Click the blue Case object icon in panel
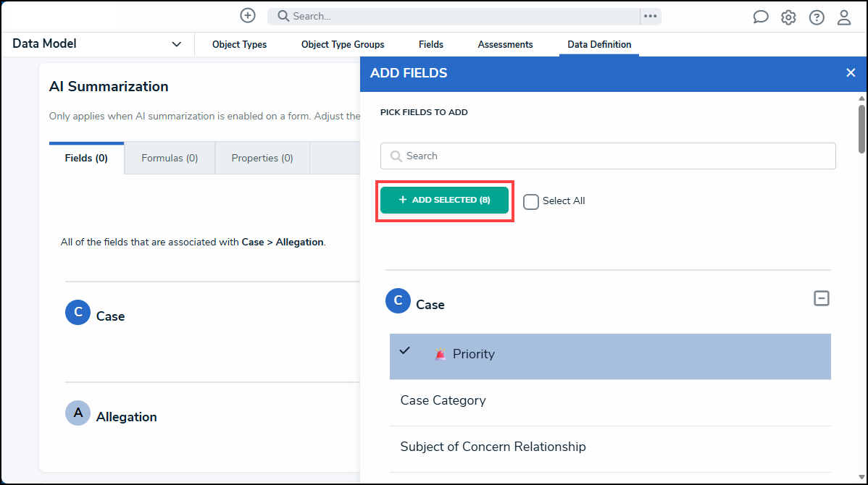 click(398, 300)
